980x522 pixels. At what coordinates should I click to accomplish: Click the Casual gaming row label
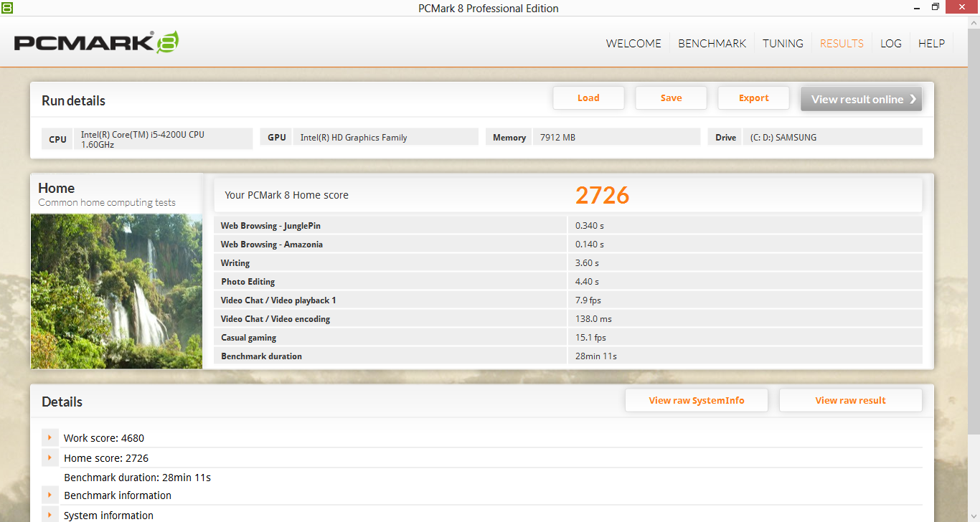click(249, 338)
